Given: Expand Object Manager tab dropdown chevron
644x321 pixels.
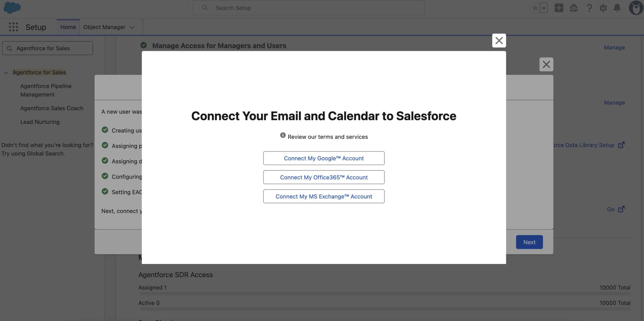Looking at the screenshot, I should tap(132, 27).
